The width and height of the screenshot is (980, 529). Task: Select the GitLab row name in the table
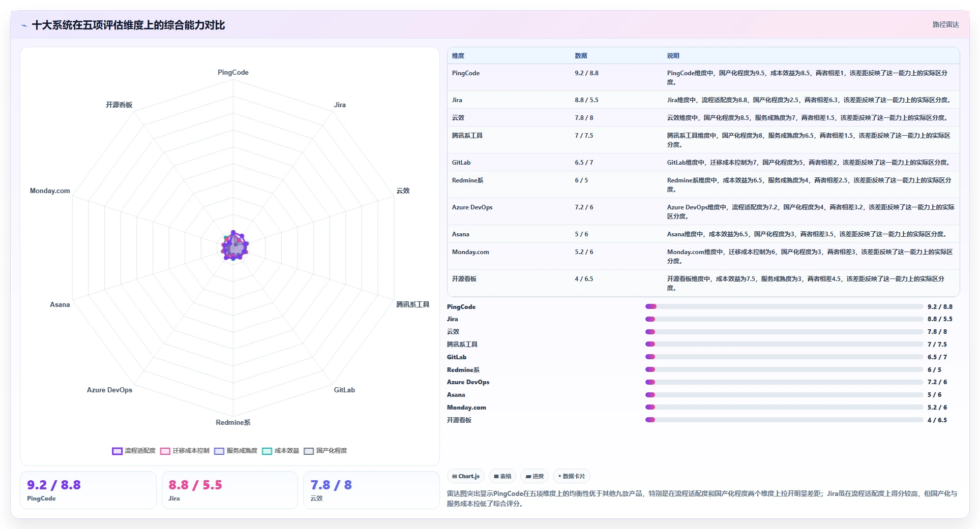click(461, 163)
